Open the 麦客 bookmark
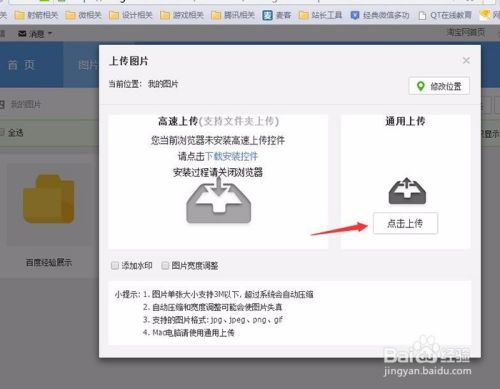 pyautogui.click(x=277, y=15)
